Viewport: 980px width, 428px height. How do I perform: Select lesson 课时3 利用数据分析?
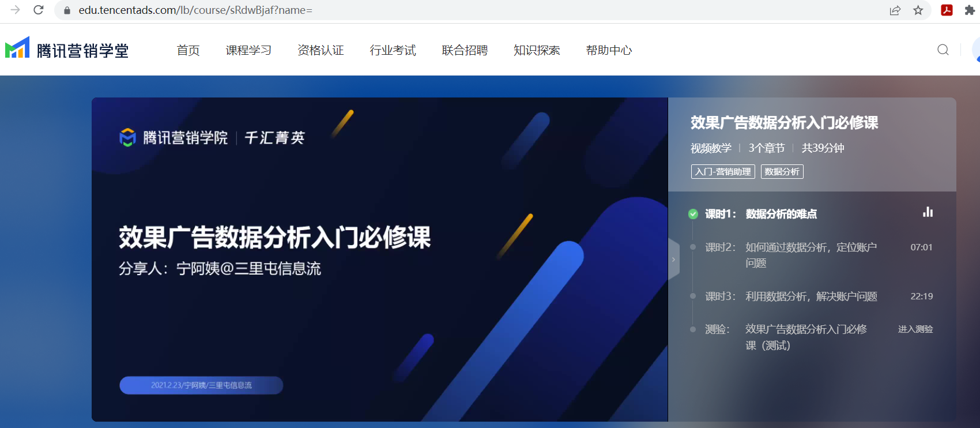coord(791,296)
